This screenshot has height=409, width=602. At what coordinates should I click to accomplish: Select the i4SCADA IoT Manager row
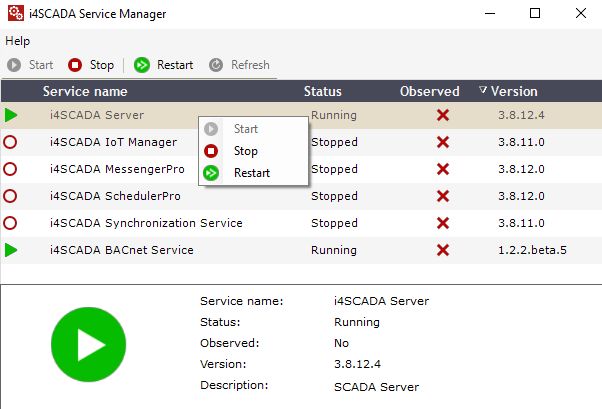301,142
